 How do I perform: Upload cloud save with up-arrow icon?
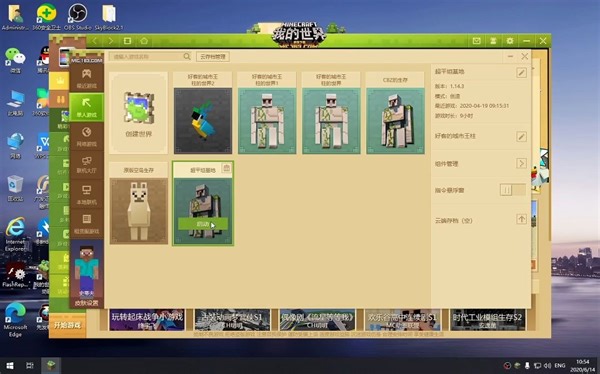[521, 219]
